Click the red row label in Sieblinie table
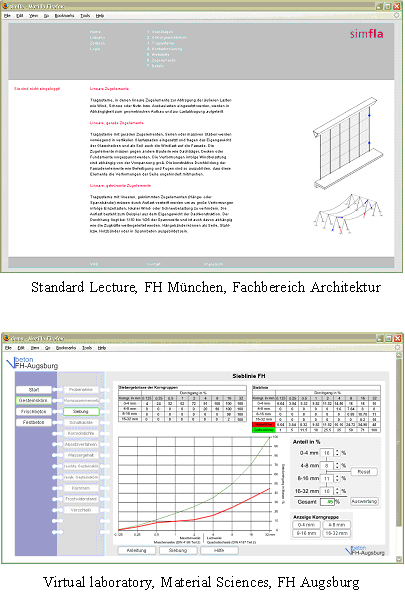405x592 pixels. click(x=263, y=424)
